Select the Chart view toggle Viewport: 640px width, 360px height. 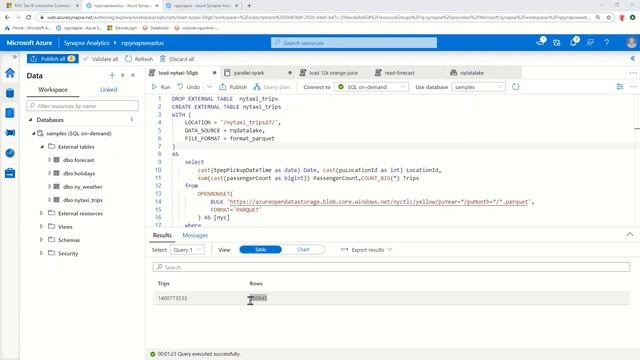pyautogui.click(x=303, y=249)
